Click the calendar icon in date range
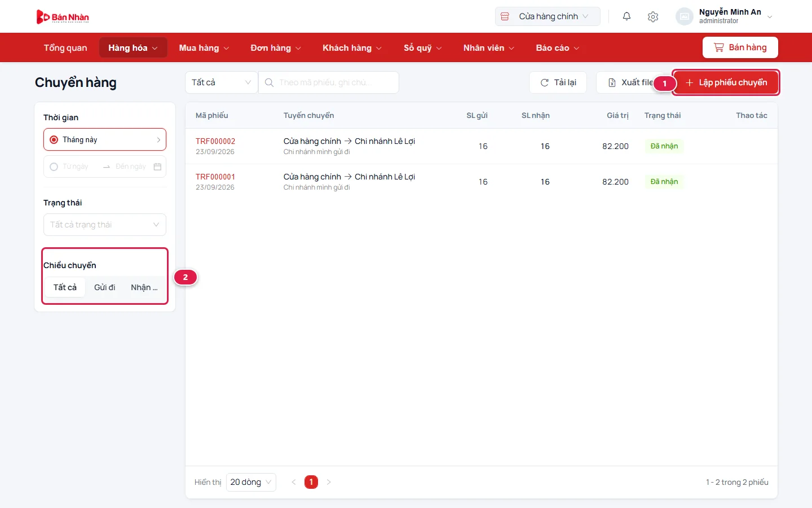812x508 pixels. [x=157, y=167]
